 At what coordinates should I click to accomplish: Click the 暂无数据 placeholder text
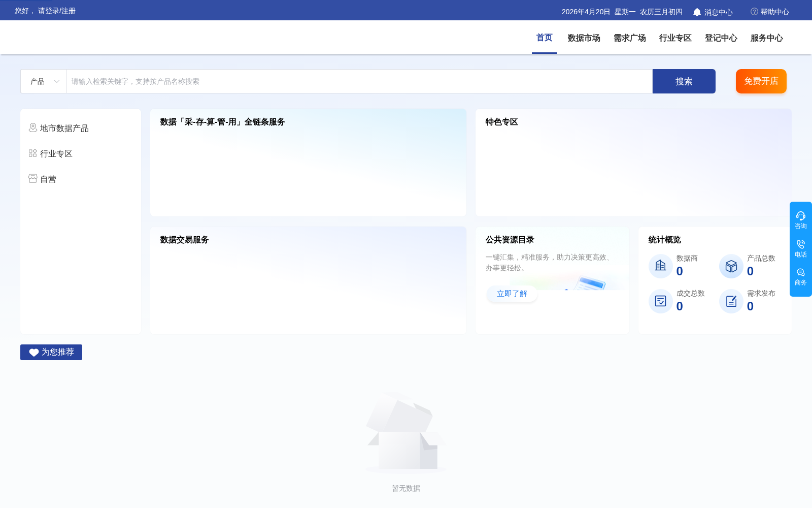coord(406,488)
